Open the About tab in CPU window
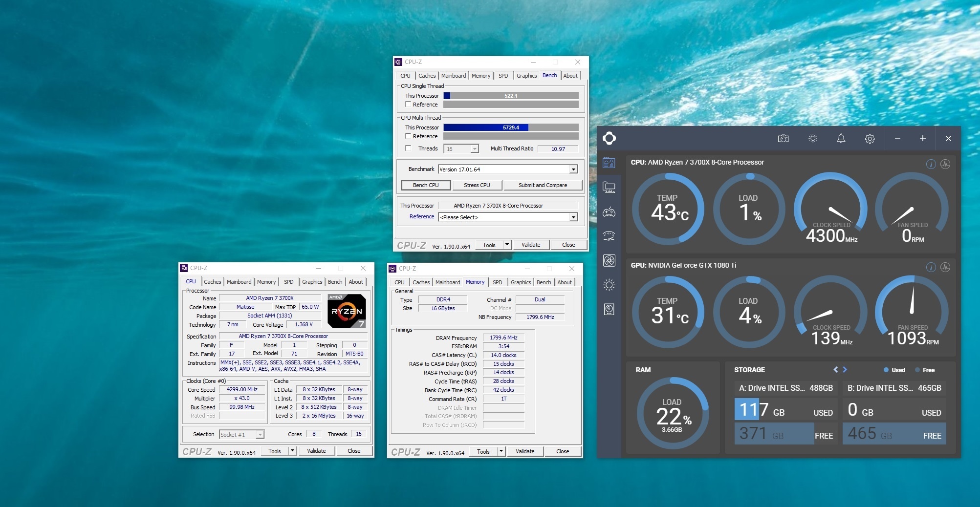This screenshot has height=507, width=980. 356,282
